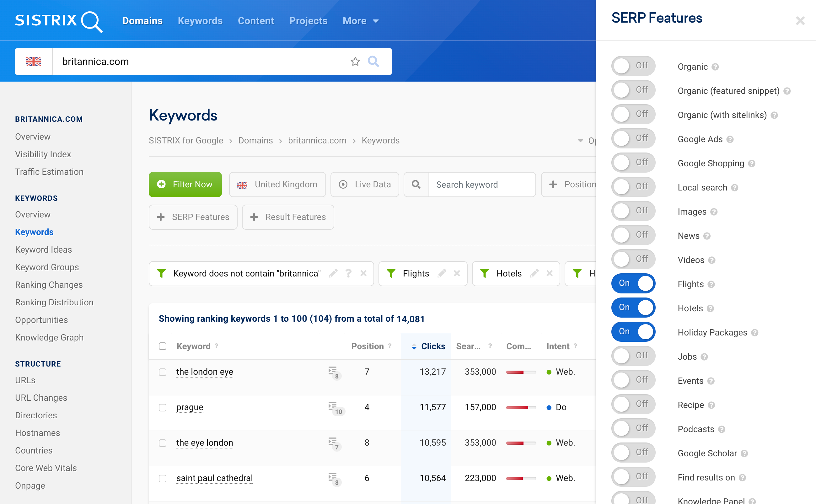This screenshot has height=504, width=816.
Task: Open the 'saint paul cathedral' keyword link
Action: (x=214, y=478)
